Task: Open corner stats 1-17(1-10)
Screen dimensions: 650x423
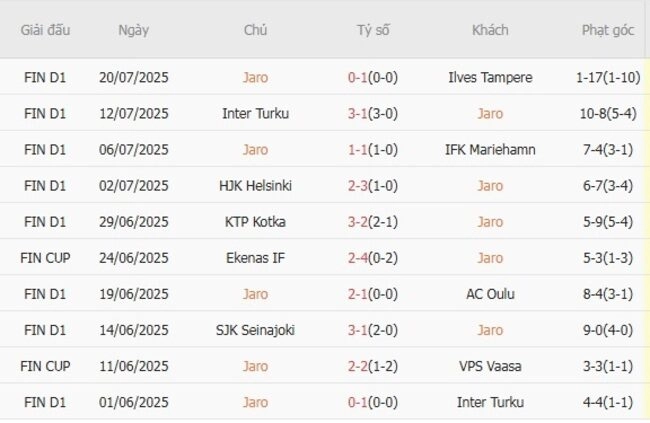Action: 608,78
